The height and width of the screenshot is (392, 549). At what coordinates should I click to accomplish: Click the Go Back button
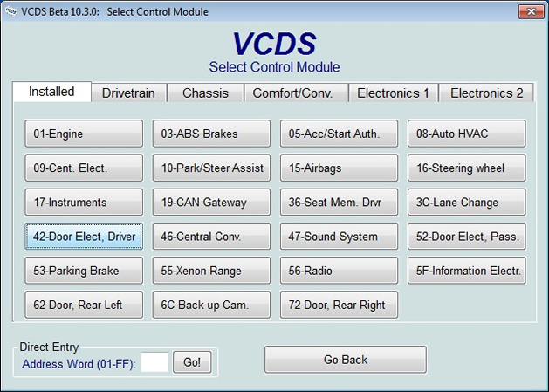click(345, 360)
